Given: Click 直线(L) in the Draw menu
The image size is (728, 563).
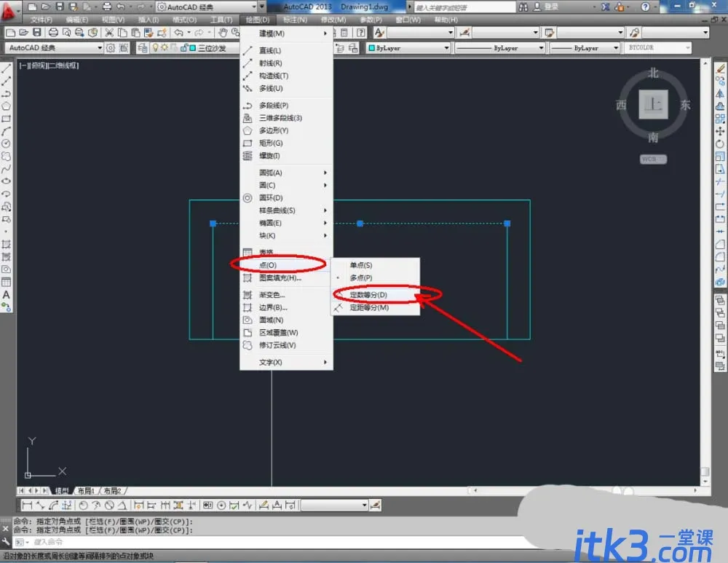Looking at the screenshot, I should coord(286,51).
